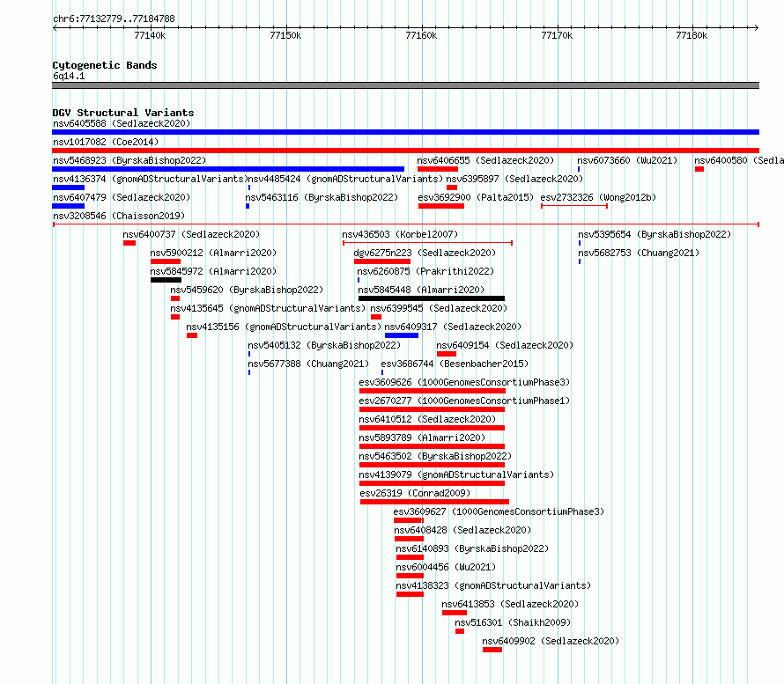
Task: Open nsv6399545 (Sedlazeck2020) variant
Action: [x=439, y=308]
